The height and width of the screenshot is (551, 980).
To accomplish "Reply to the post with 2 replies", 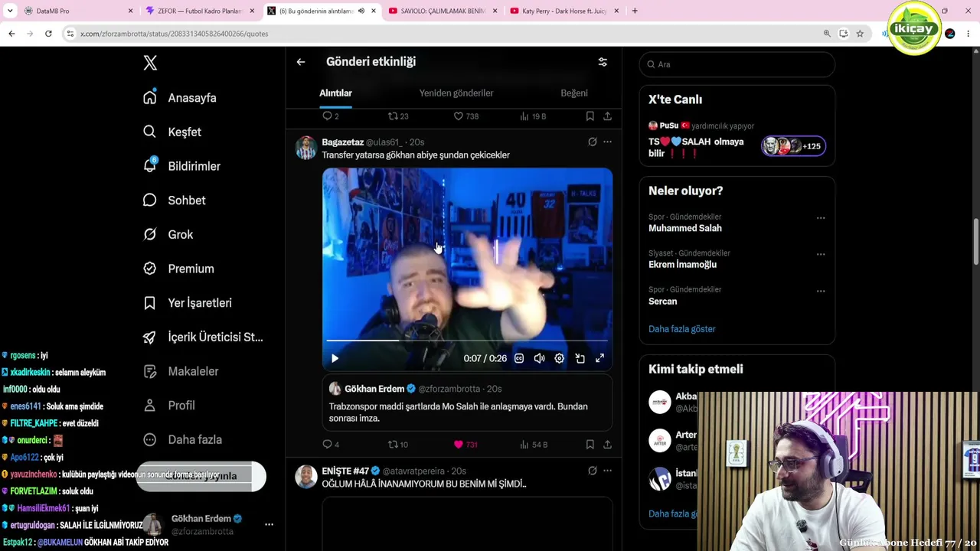I will [x=331, y=116].
